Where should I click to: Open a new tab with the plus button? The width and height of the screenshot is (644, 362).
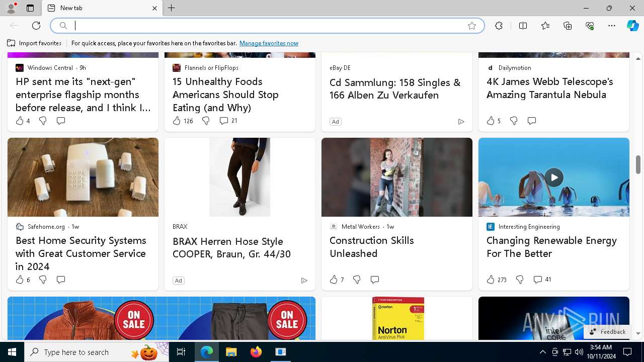[172, 8]
